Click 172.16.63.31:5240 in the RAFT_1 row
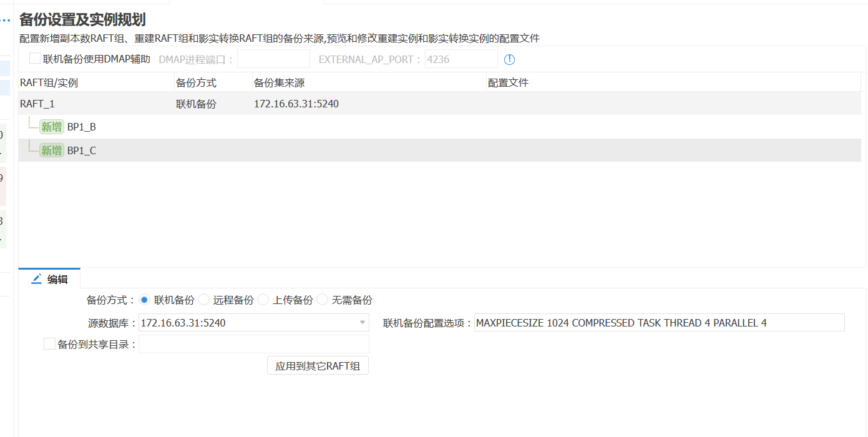This screenshot has height=437, width=868. 296,104
